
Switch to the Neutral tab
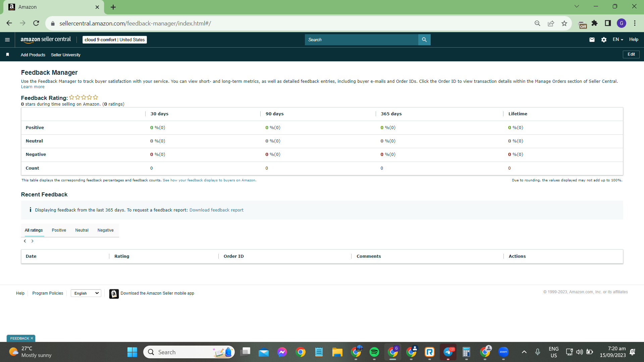click(82, 230)
